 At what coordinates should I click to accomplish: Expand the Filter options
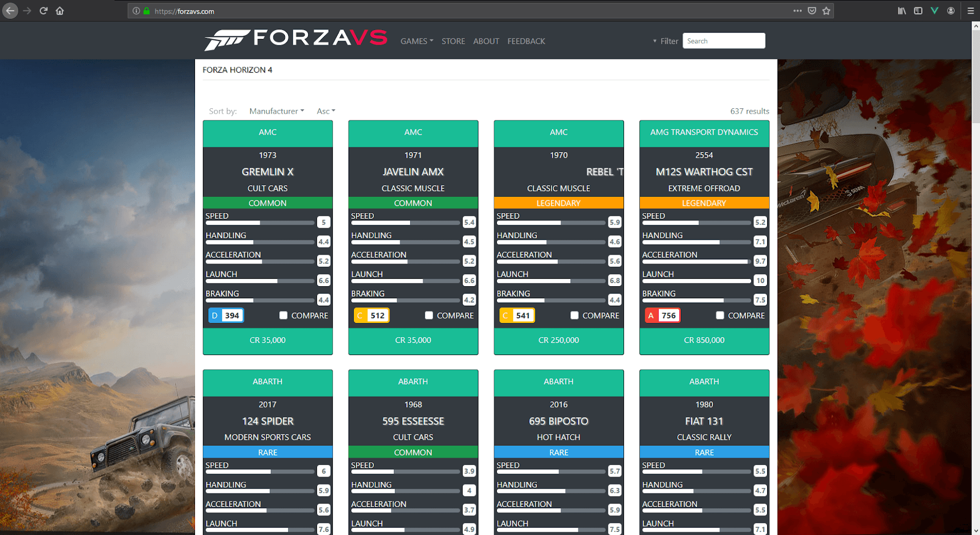666,41
